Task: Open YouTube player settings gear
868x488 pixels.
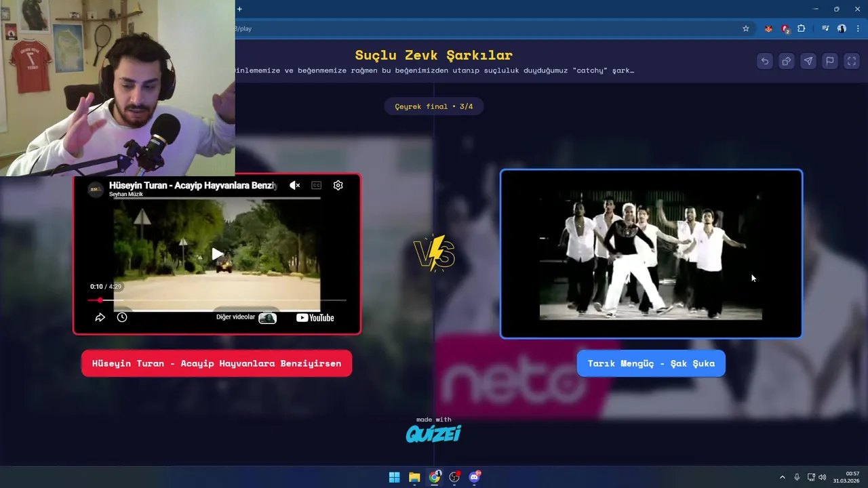Action: [338, 185]
